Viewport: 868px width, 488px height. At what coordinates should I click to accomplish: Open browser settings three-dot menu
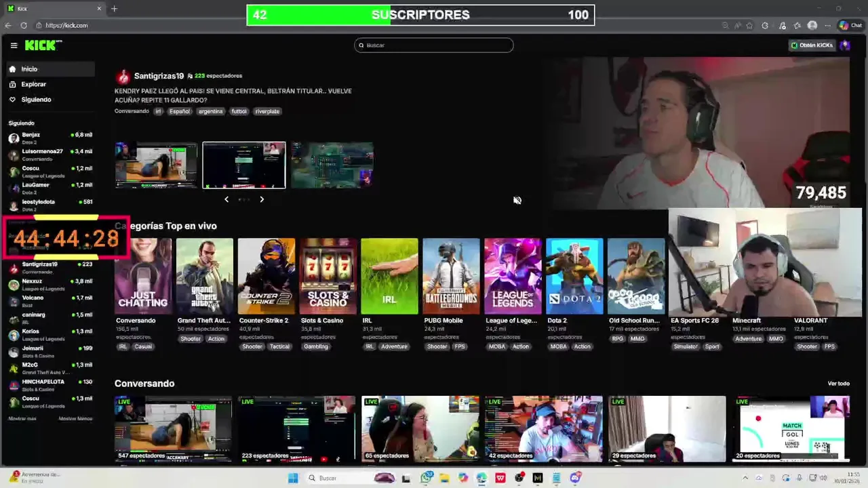[828, 25]
